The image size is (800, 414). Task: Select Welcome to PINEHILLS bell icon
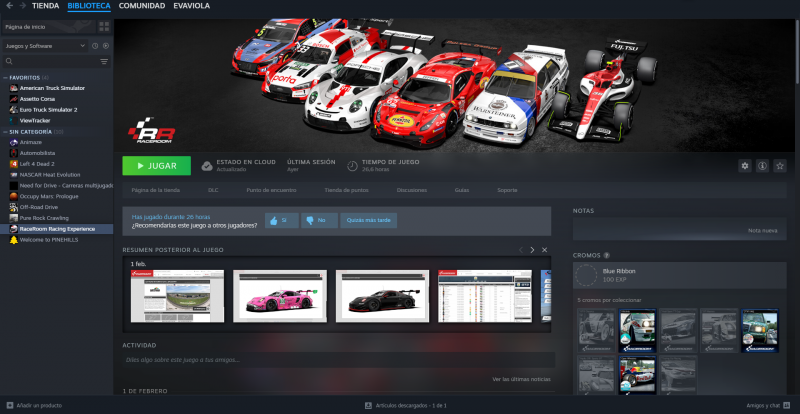tap(14, 240)
